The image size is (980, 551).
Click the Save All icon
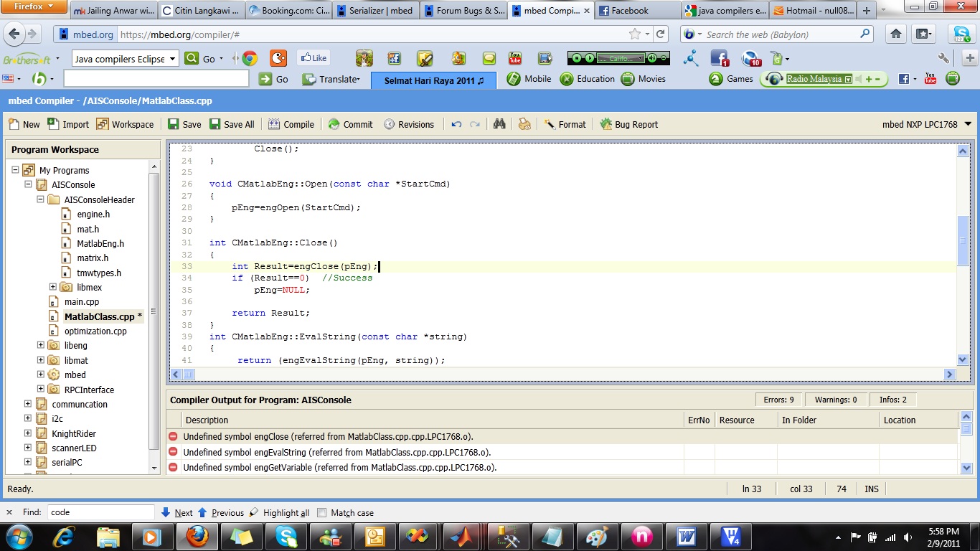coord(215,124)
